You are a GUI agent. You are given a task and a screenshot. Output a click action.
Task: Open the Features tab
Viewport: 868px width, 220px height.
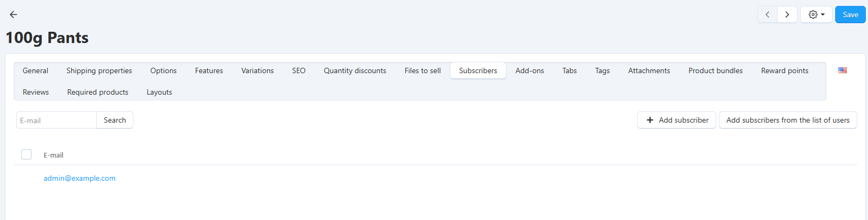pos(209,70)
